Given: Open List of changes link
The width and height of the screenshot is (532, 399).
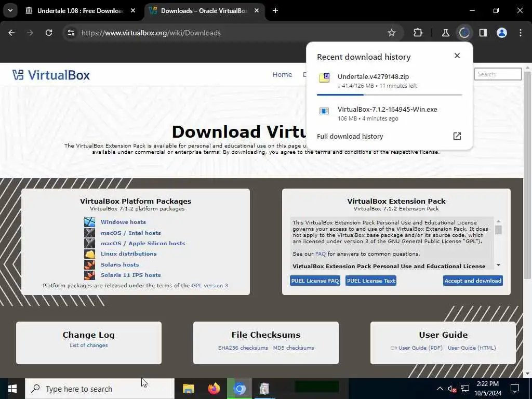Looking at the screenshot, I should [x=88, y=345].
